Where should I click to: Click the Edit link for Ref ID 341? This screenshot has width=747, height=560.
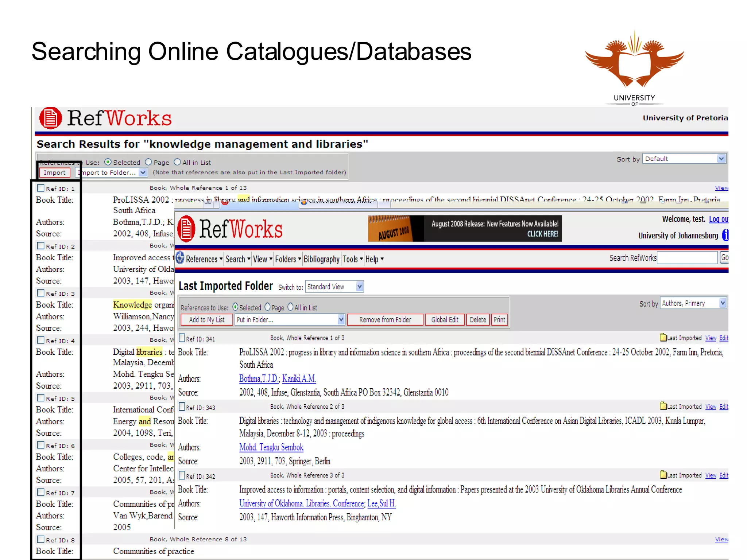724,338
